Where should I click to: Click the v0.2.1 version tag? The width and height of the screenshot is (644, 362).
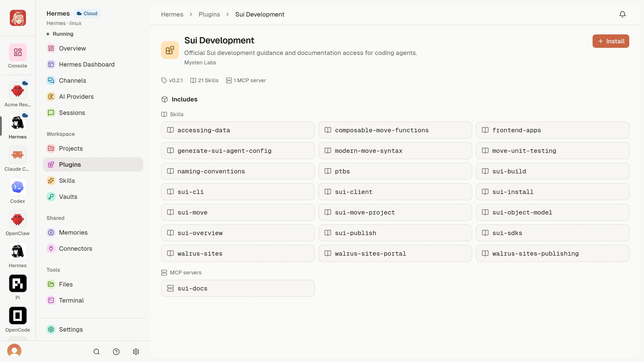click(x=172, y=80)
